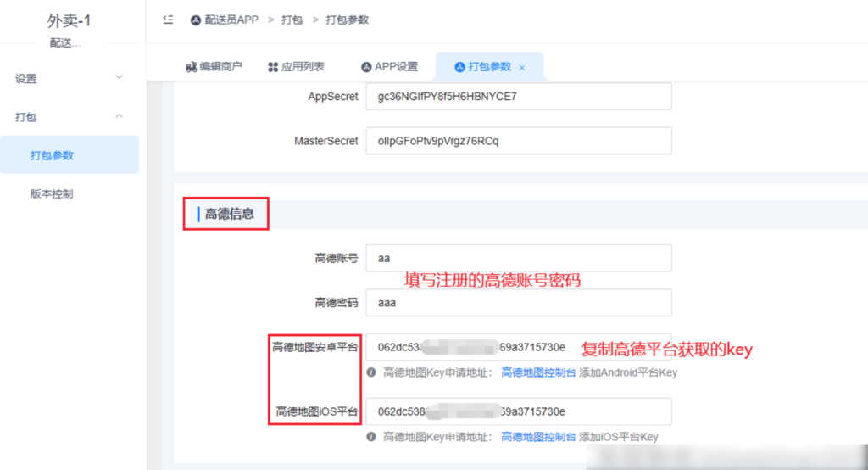
Task: Select 打包参数 in the sidebar
Action: click(x=52, y=155)
